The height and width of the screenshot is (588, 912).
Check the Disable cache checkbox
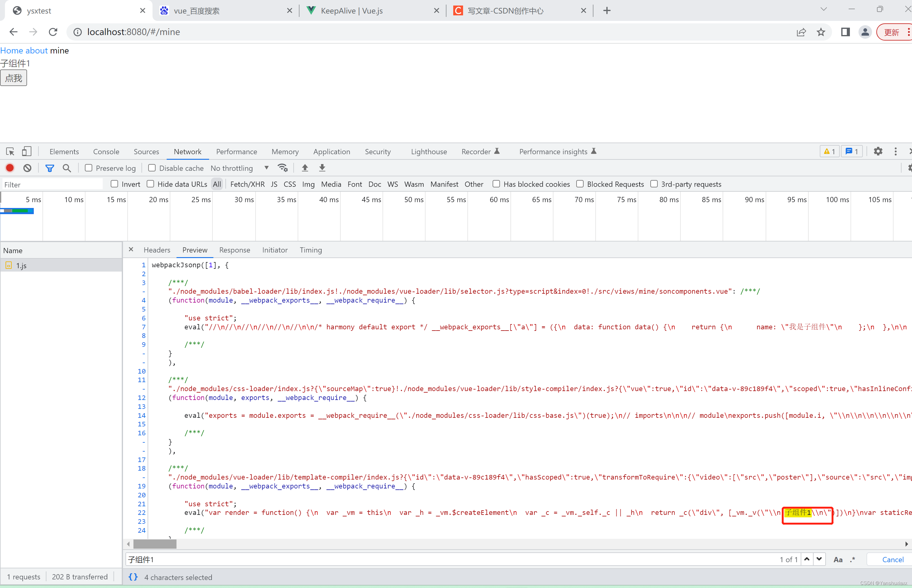pyautogui.click(x=152, y=168)
